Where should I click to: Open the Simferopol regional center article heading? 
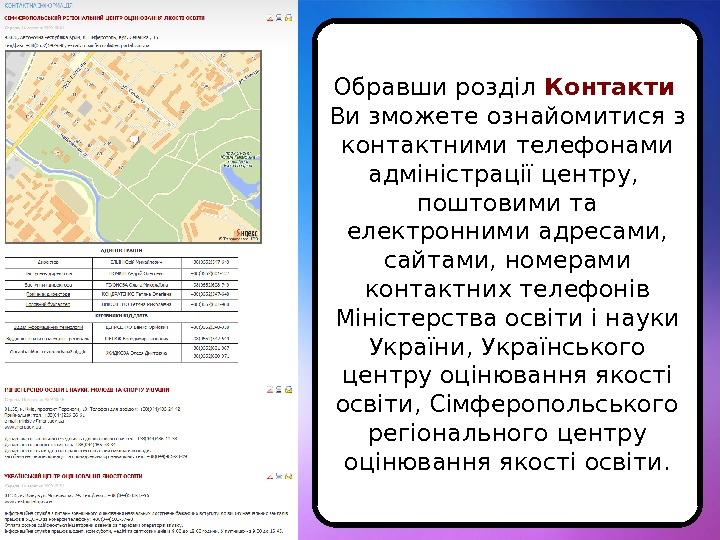tap(104, 18)
